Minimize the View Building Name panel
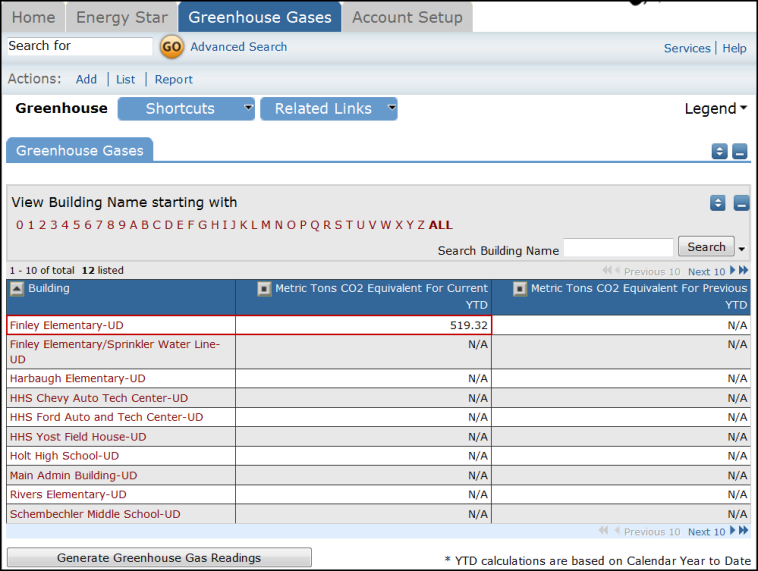This screenshot has height=571, width=758. (741, 203)
